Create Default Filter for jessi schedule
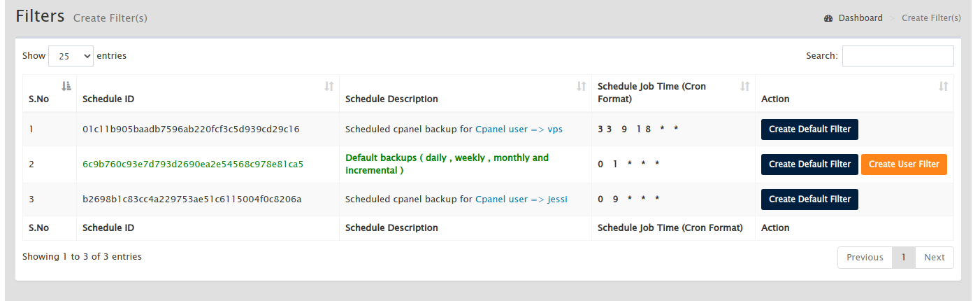 coord(809,199)
